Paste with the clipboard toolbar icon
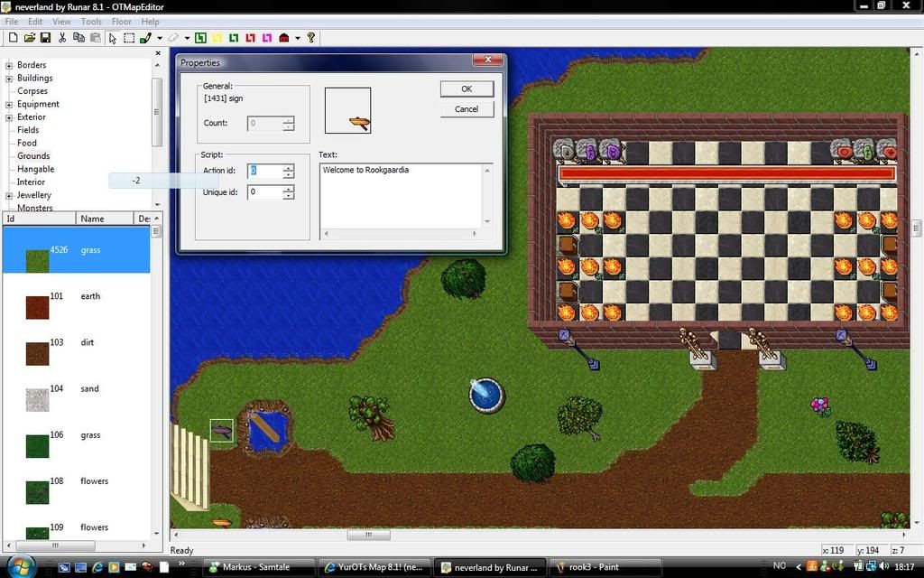 pyautogui.click(x=95, y=38)
